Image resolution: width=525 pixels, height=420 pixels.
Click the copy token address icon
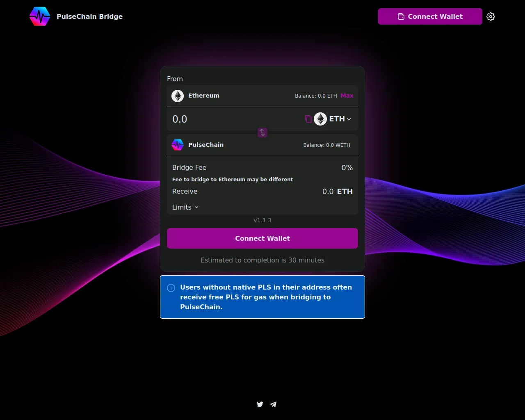[x=308, y=119]
